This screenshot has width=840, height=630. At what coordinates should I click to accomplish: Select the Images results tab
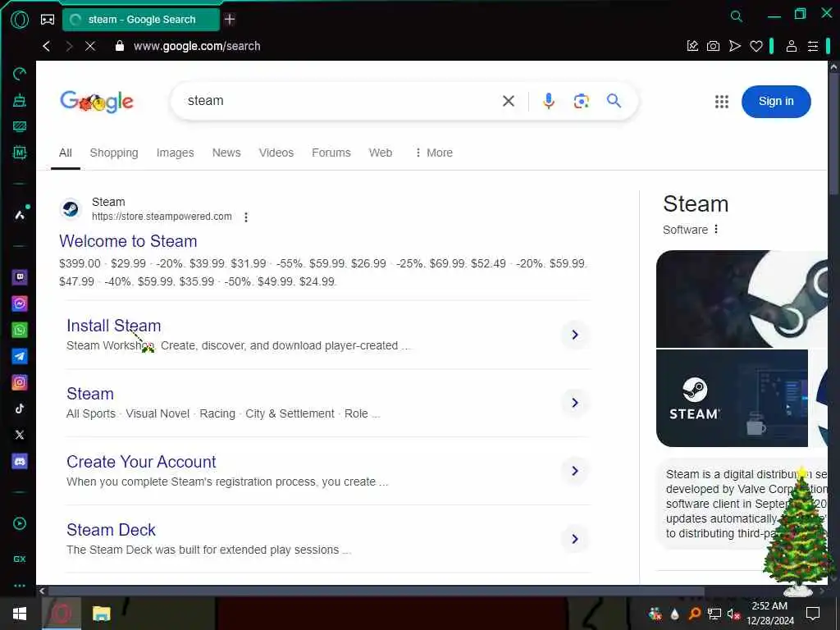(x=176, y=153)
